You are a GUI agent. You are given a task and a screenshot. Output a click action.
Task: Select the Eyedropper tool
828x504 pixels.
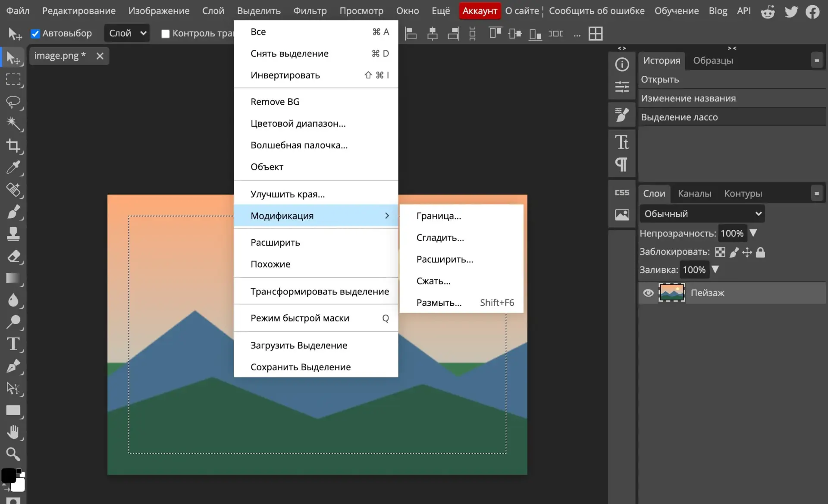[13, 168]
